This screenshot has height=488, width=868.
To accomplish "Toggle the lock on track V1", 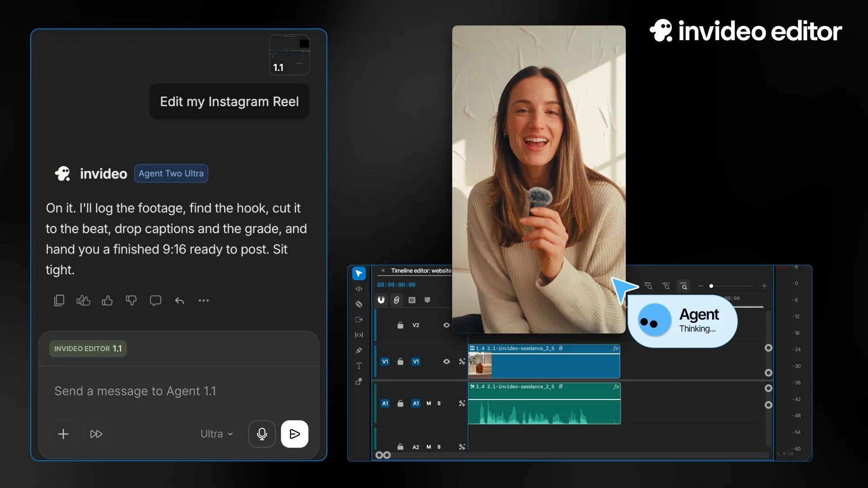I will [400, 361].
